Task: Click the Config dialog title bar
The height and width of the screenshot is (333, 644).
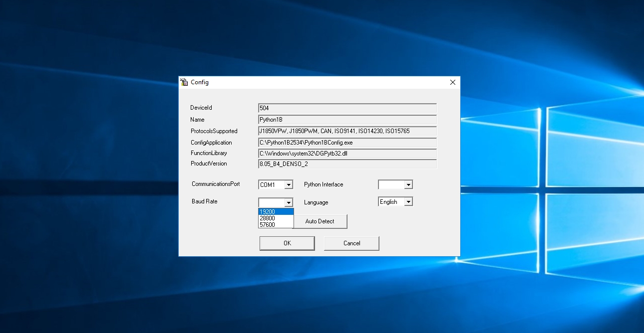Action: (320, 82)
